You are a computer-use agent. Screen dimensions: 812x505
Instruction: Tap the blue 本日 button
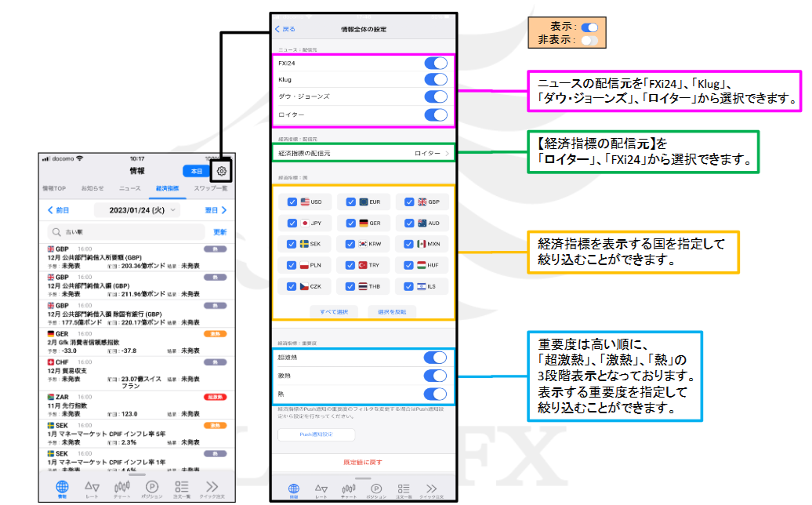[196, 171]
